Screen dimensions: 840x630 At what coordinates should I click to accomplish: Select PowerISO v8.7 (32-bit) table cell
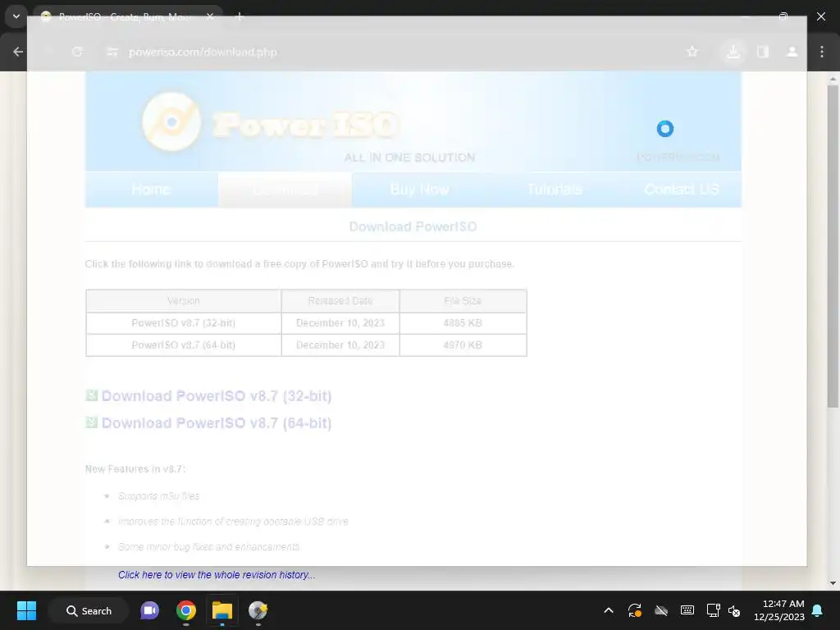pos(183,323)
